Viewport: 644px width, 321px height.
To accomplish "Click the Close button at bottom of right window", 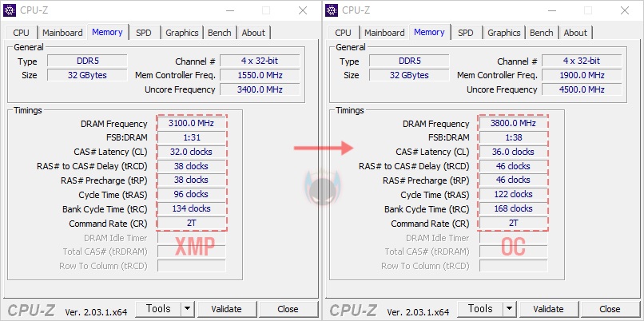I will pos(610,309).
